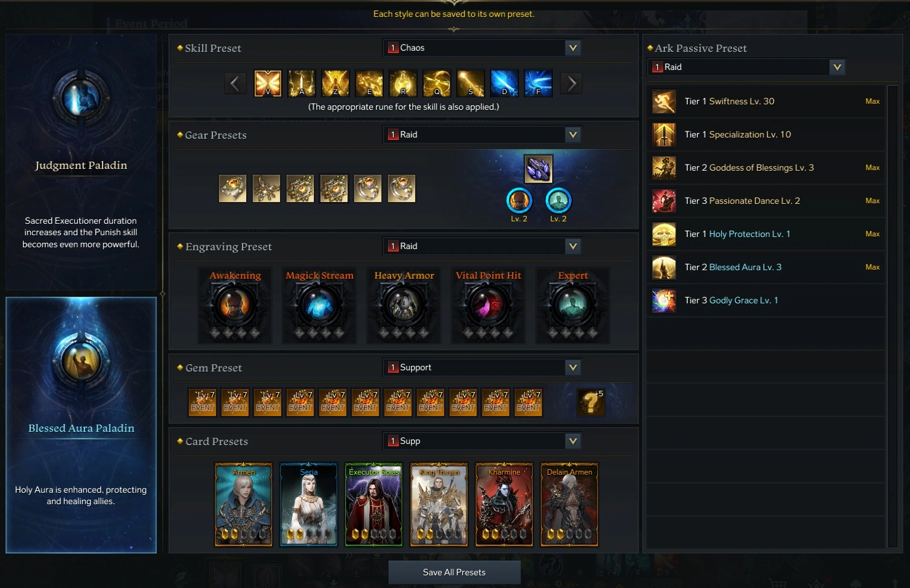Click the Heavy Armor engraving icon

coord(404,305)
